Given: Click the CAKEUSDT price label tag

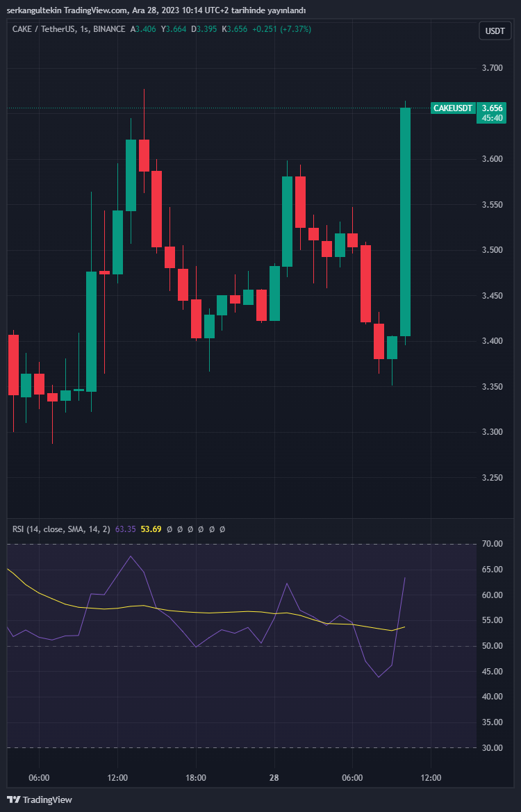Looking at the screenshot, I should tap(452, 108).
